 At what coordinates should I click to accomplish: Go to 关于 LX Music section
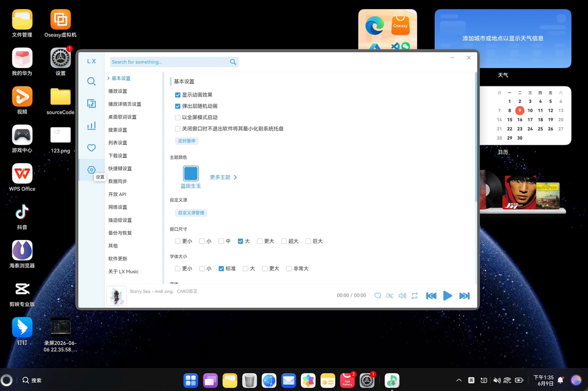123,272
